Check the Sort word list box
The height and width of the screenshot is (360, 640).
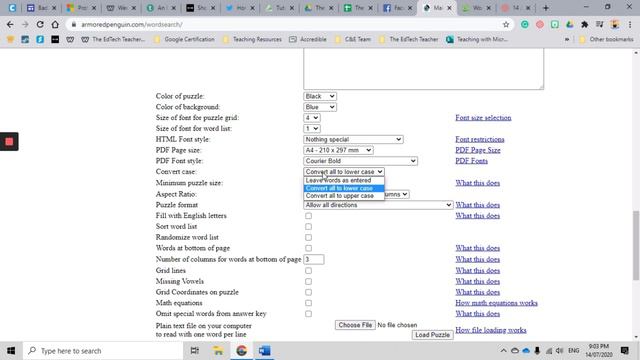click(x=308, y=227)
